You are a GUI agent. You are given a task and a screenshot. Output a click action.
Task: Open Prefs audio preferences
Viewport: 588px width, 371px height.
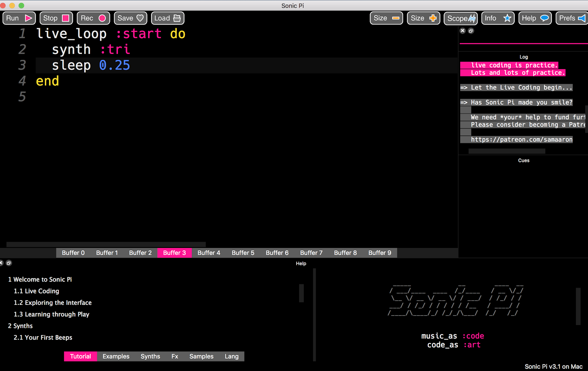(x=572, y=18)
